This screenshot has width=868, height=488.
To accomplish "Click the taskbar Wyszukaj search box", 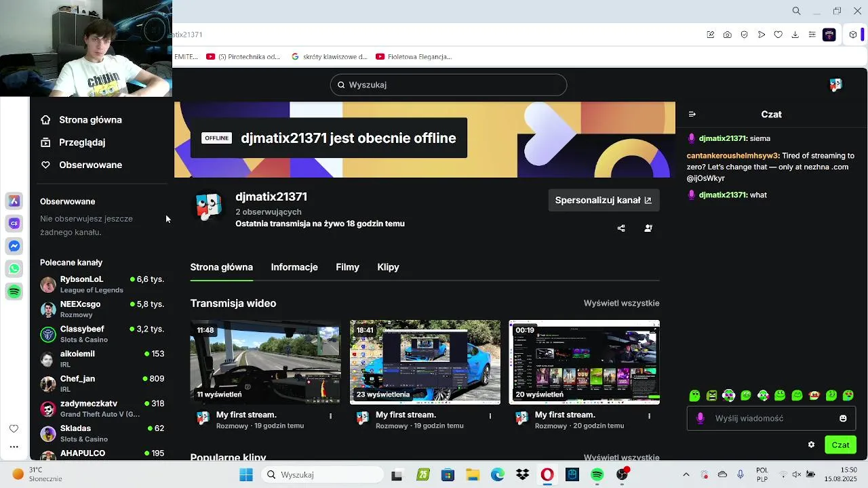I will 321,475.
